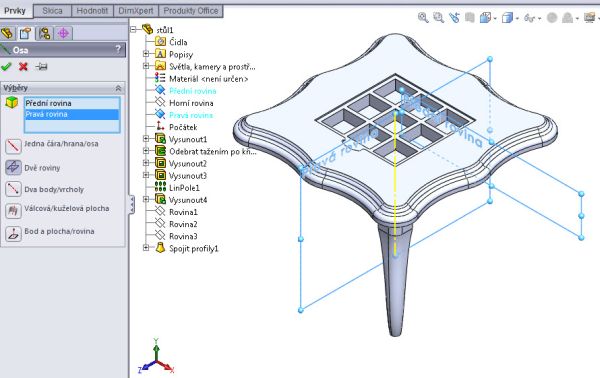Click the stůl1 part icon
Image resolution: width=600 pixels, height=378 pixels.
click(x=148, y=29)
